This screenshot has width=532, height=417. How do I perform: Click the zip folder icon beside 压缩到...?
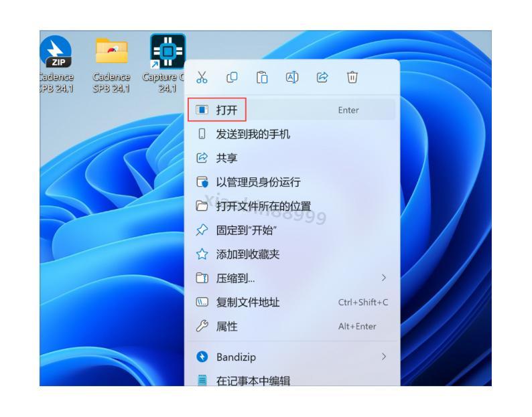202,278
